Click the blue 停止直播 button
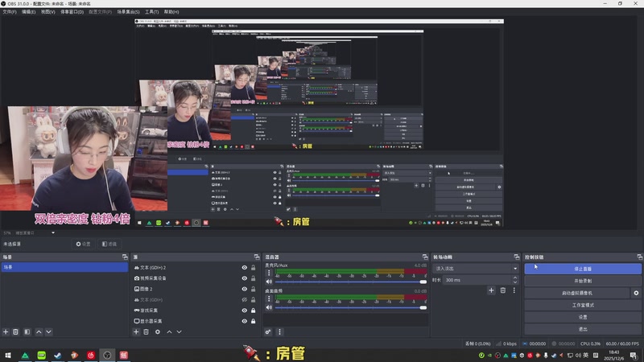644x362 pixels. click(x=583, y=269)
